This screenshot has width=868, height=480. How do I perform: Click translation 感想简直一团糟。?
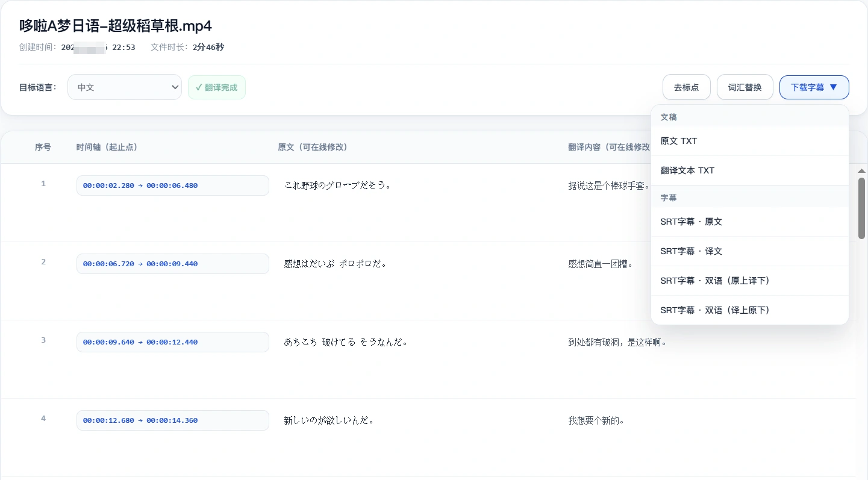pyautogui.click(x=601, y=264)
